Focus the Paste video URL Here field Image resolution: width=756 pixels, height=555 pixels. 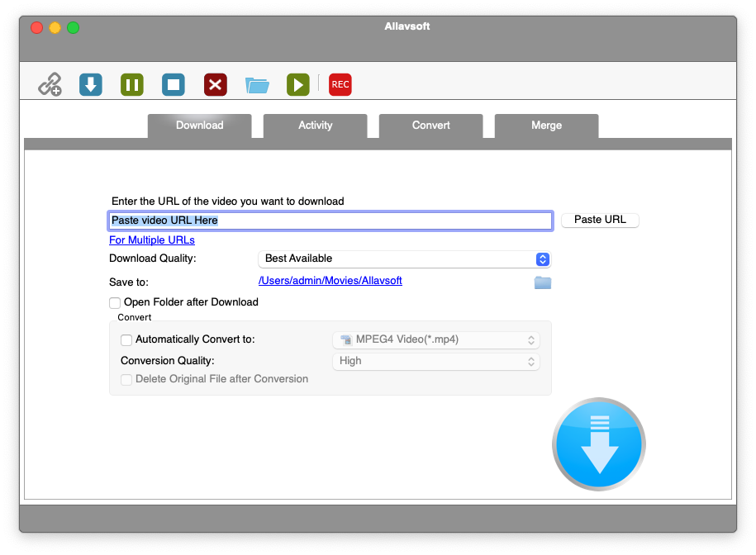pos(330,221)
